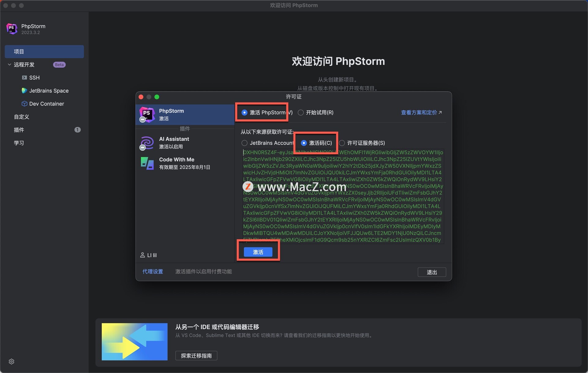Click the LI lil user name

click(x=152, y=255)
